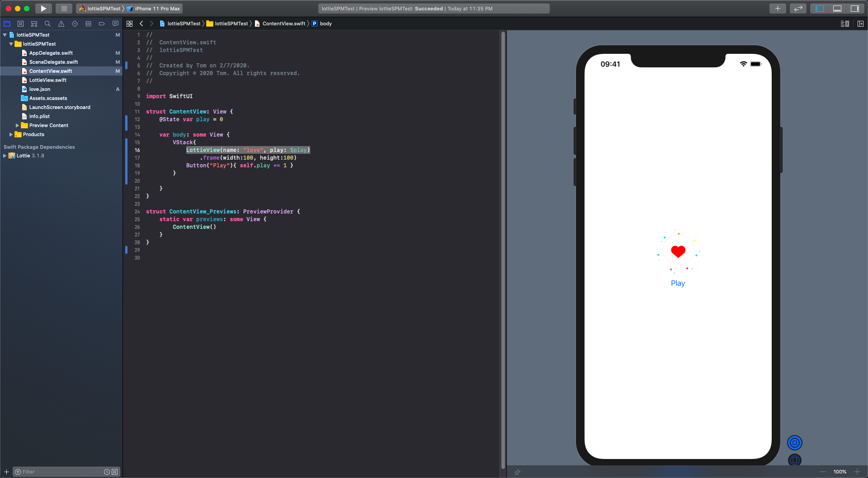Collapse the lottieSPMTest project root
The height and width of the screenshot is (478, 868).
tap(5, 35)
